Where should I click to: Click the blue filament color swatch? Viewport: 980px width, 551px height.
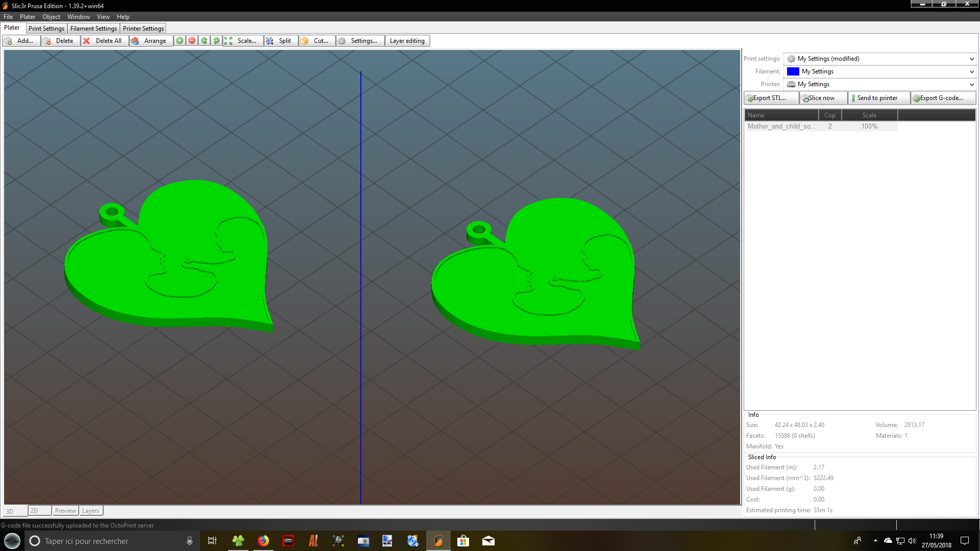click(x=793, y=72)
